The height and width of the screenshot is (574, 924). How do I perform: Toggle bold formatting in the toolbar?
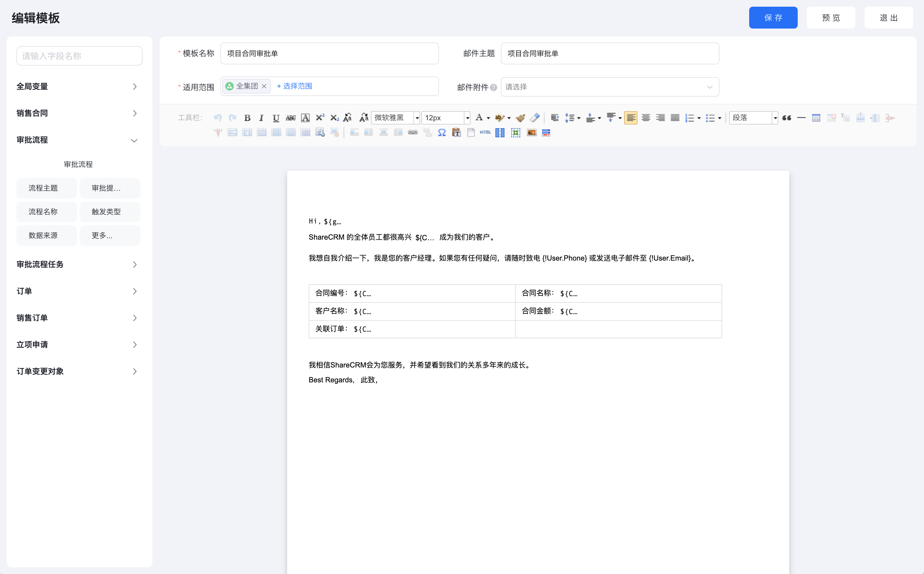point(247,118)
